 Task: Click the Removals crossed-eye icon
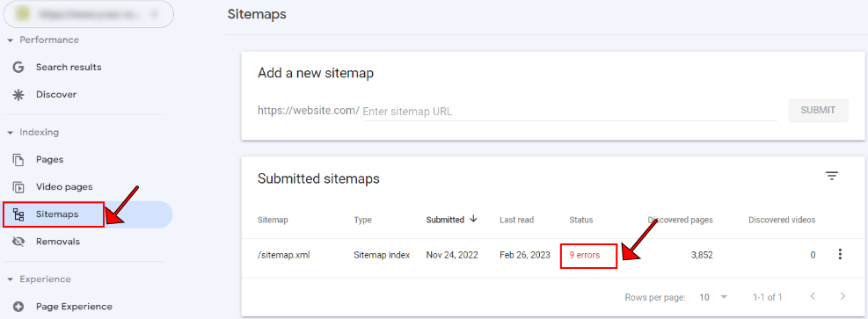(18, 242)
